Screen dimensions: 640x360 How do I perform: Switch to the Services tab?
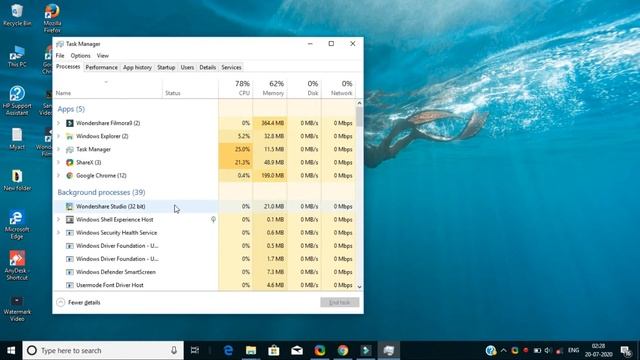pyautogui.click(x=231, y=67)
